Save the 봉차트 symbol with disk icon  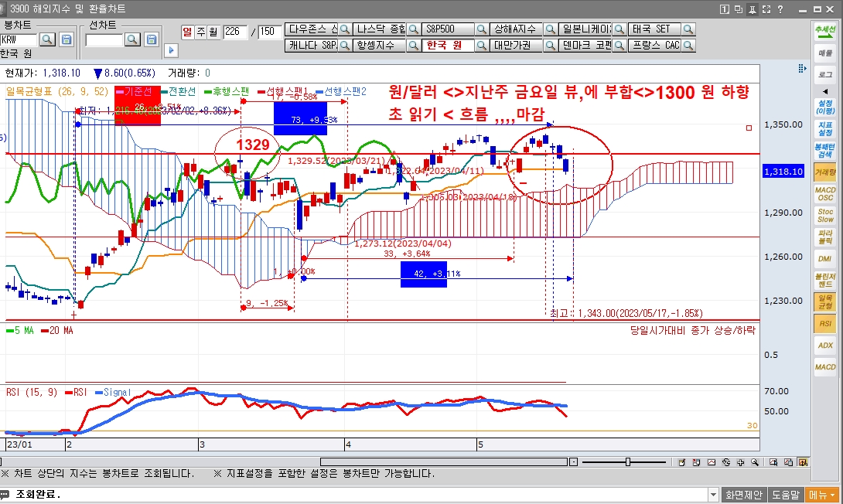(x=67, y=39)
